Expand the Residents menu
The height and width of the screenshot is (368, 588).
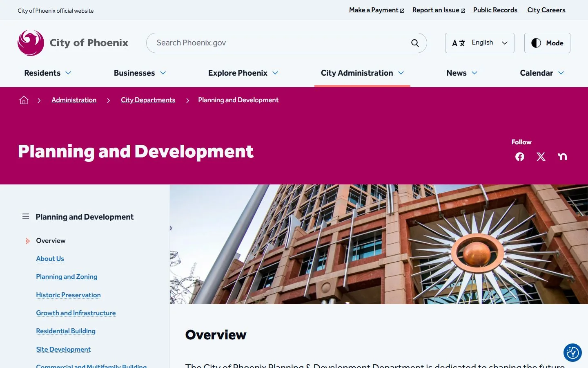click(x=48, y=73)
